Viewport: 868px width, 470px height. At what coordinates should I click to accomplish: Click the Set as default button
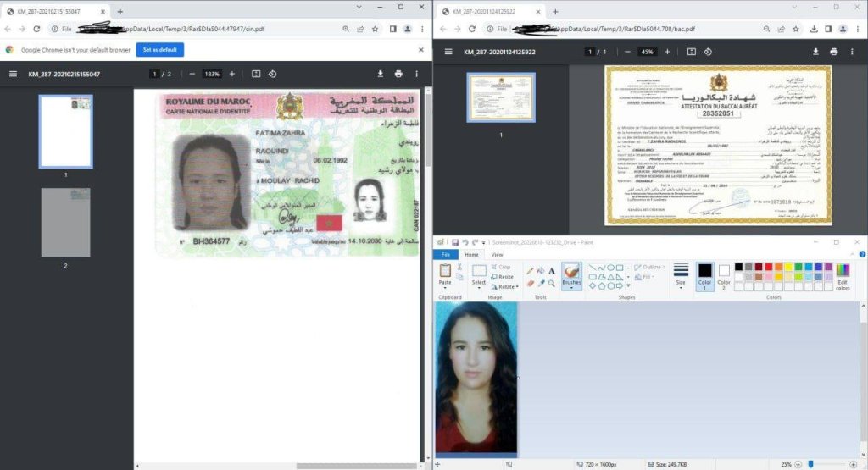[x=159, y=50]
